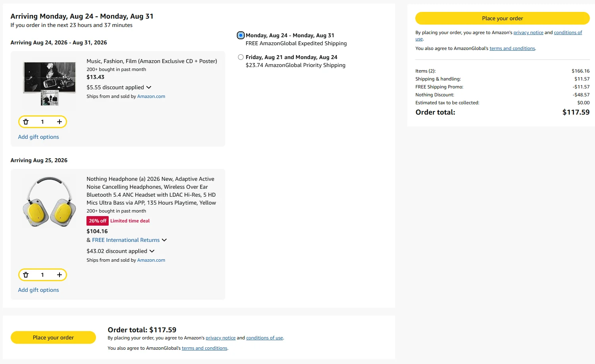Open the Music, Fashion, Film album thumbnail

point(50,83)
